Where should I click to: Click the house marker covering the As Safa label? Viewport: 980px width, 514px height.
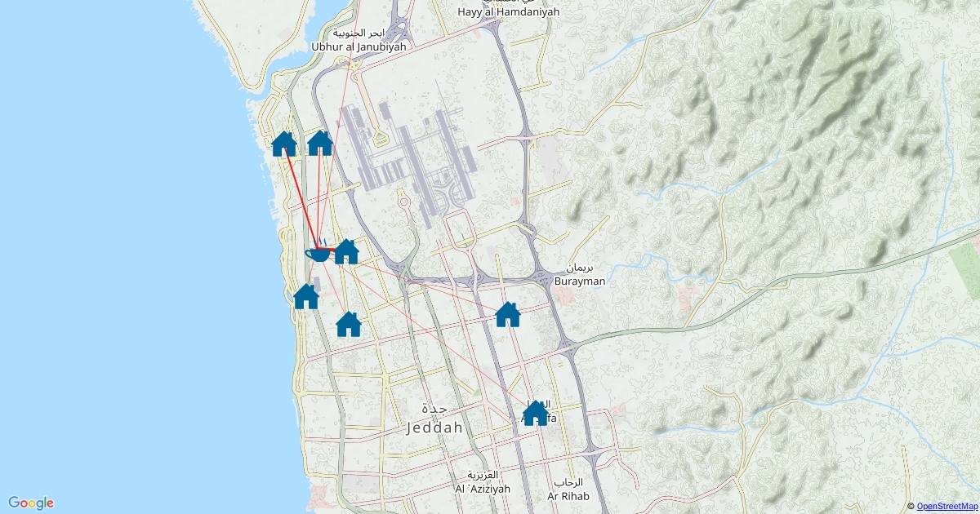tap(535, 413)
